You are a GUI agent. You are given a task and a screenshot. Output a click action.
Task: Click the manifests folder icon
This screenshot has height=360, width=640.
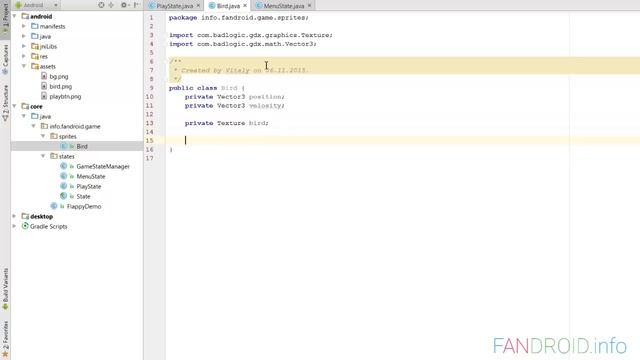[35, 26]
